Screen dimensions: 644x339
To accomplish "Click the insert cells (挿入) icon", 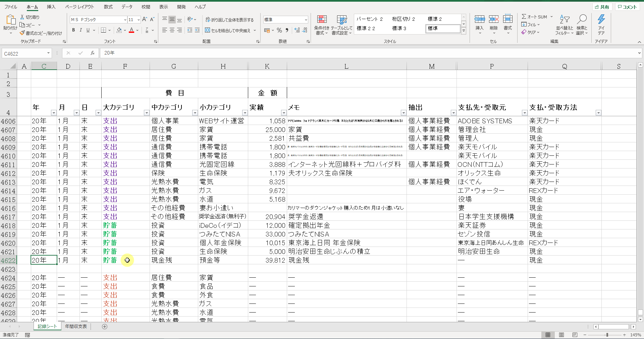I will coord(479,20).
